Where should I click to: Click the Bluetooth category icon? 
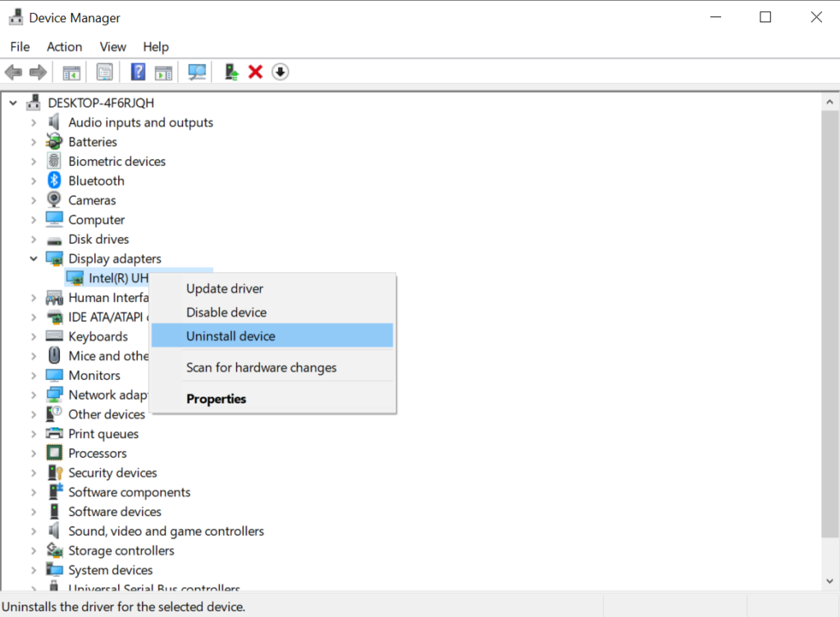(54, 181)
